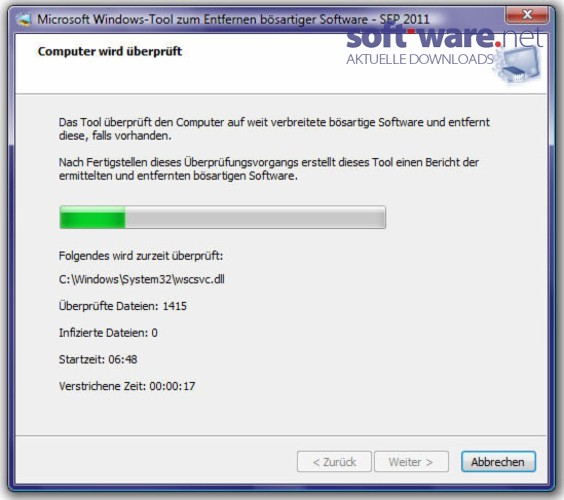The image size is (564, 500).
Task: Click the 'Computer wird überprüft' heading
Action: (110, 51)
